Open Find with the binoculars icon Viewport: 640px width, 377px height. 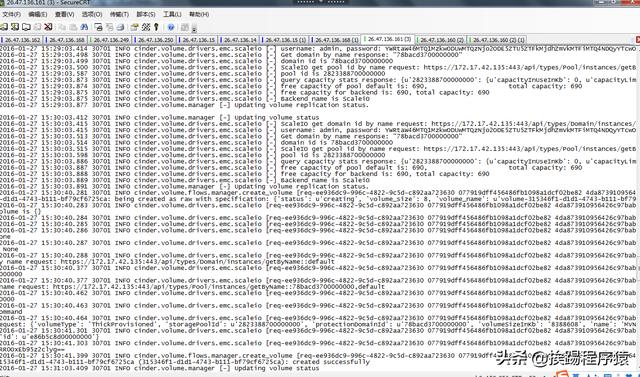[84, 27]
